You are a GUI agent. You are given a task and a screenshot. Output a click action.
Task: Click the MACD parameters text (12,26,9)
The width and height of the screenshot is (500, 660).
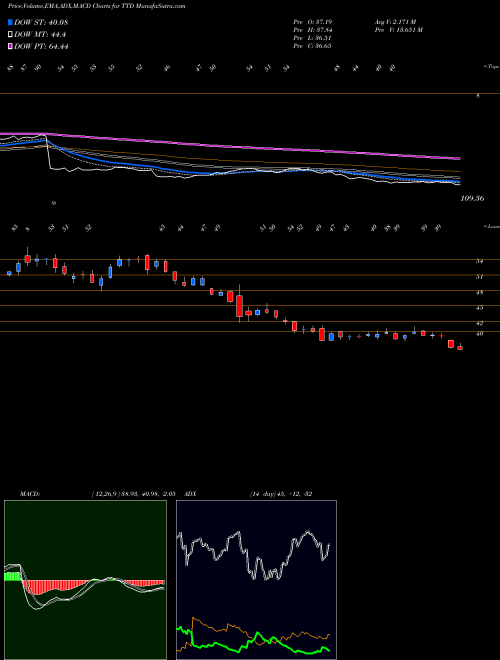click(136, 493)
